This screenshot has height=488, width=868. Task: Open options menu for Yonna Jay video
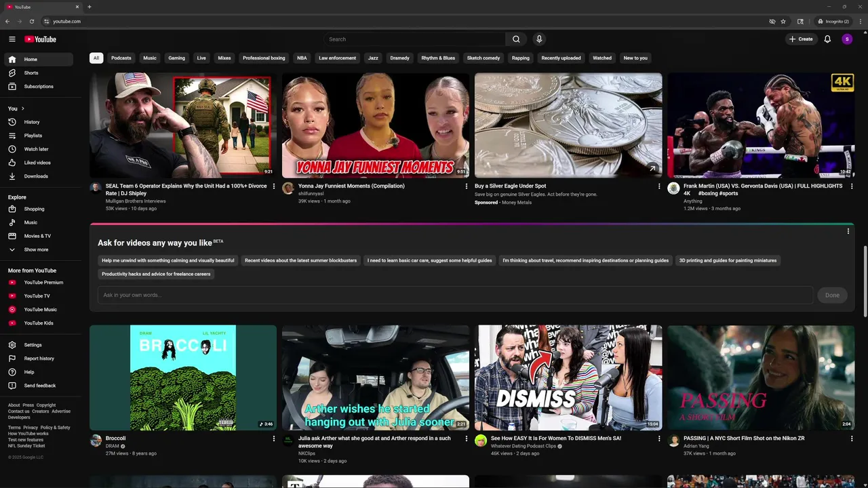click(x=467, y=186)
